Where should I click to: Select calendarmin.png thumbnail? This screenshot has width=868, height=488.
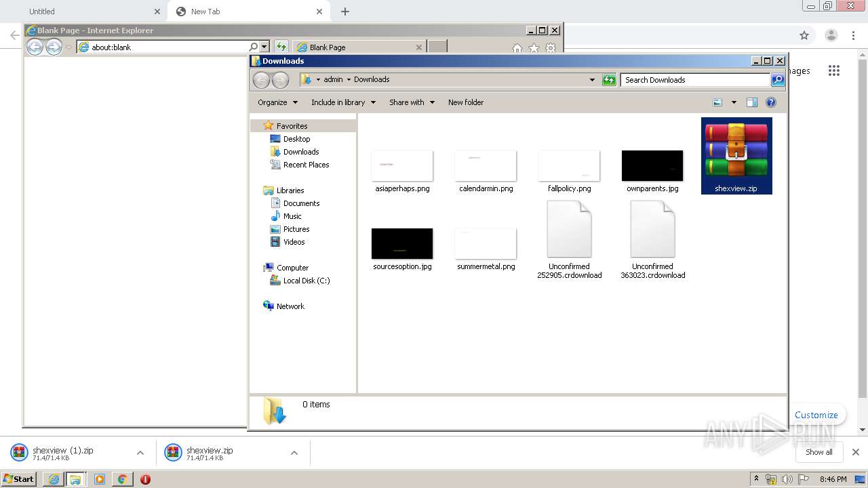(x=486, y=166)
